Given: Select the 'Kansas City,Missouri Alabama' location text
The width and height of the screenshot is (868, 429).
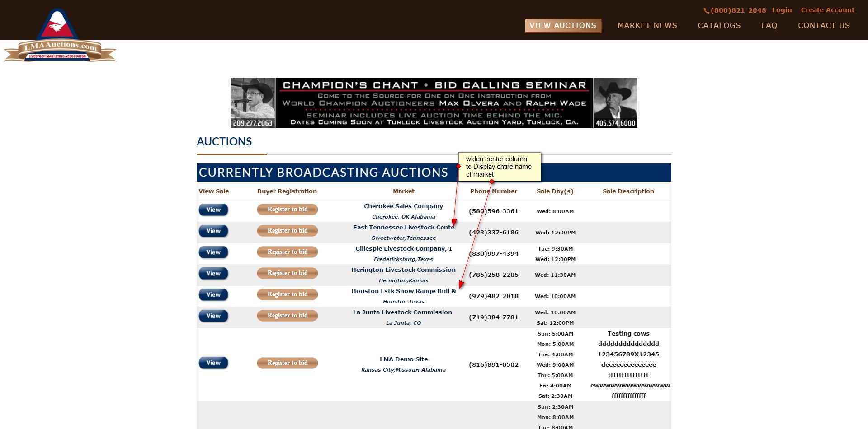Looking at the screenshot, I should pyautogui.click(x=403, y=370).
